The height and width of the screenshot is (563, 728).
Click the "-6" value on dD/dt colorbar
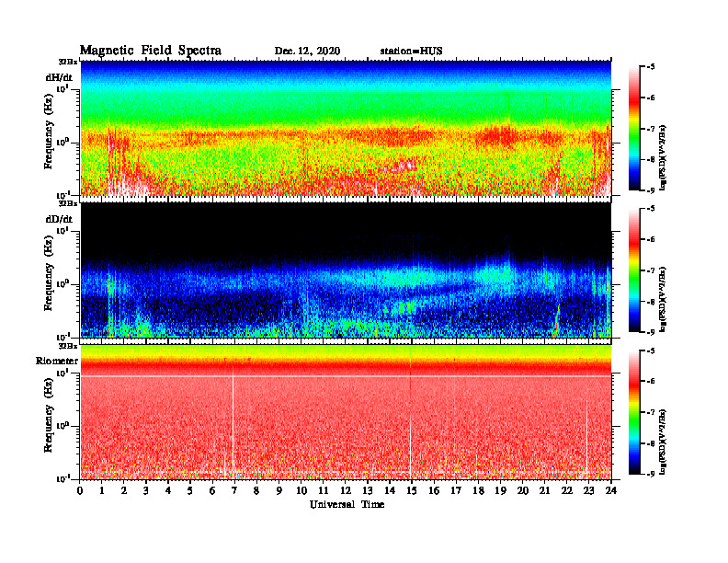(x=651, y=239)
